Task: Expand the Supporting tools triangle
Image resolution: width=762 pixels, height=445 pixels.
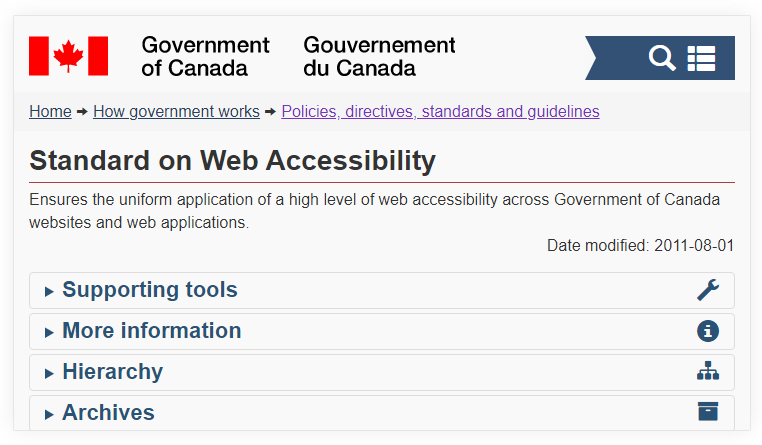Action: [49, 291]
